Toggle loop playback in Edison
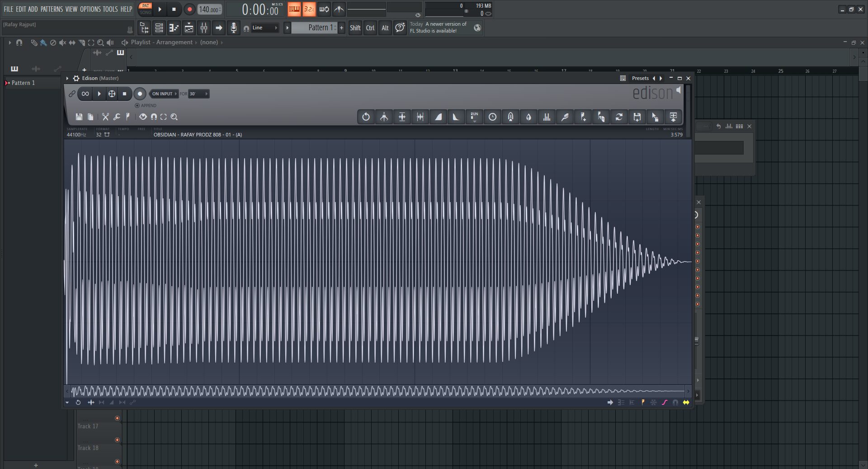Viewport: 868px width, 469px height. click(x=85, y=94)
